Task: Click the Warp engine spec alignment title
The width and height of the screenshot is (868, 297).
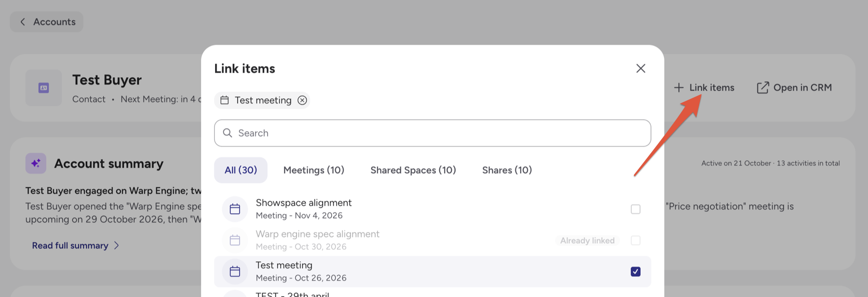Action: pos(318,234)
